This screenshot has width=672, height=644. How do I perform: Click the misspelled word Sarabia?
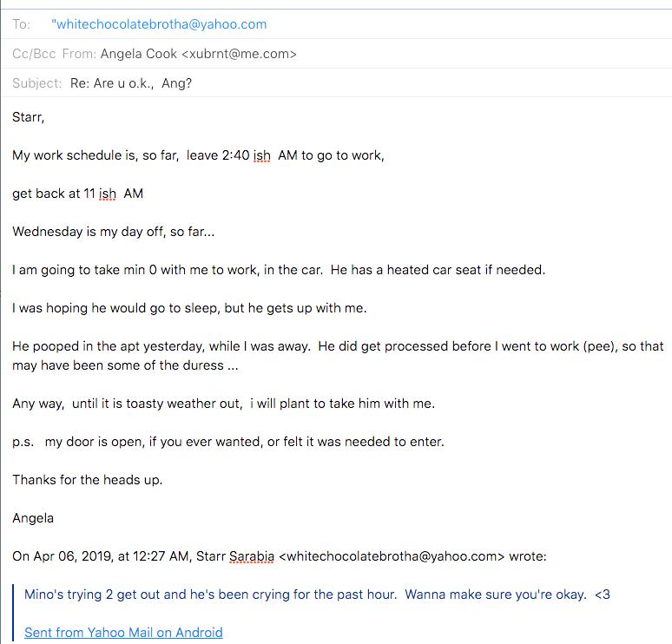tap(252, 556)
